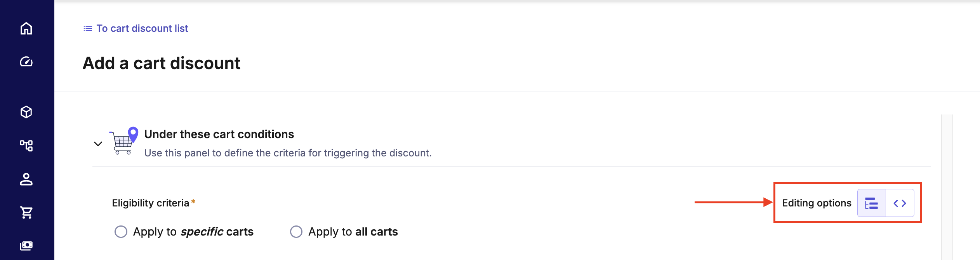Open the Orders shopping cart icon
Image resolution: width=980 pixels, height=260 pixels.
tap(26, 212)
